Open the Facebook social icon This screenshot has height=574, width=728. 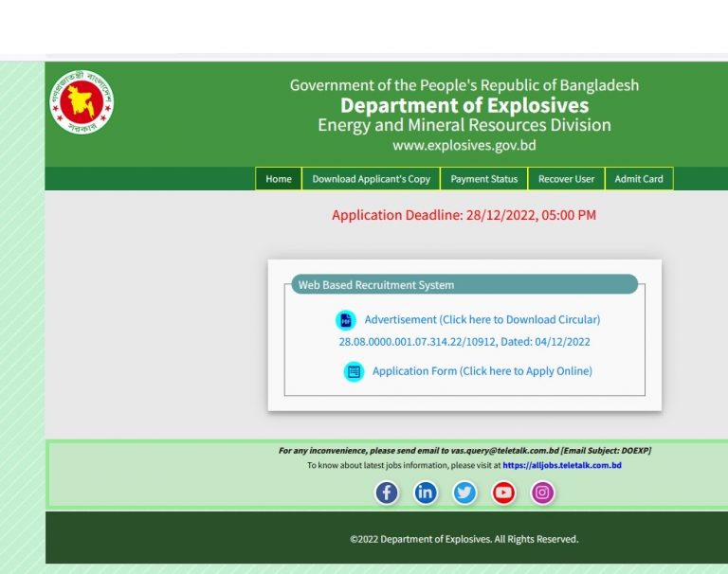tap(387, 493)
